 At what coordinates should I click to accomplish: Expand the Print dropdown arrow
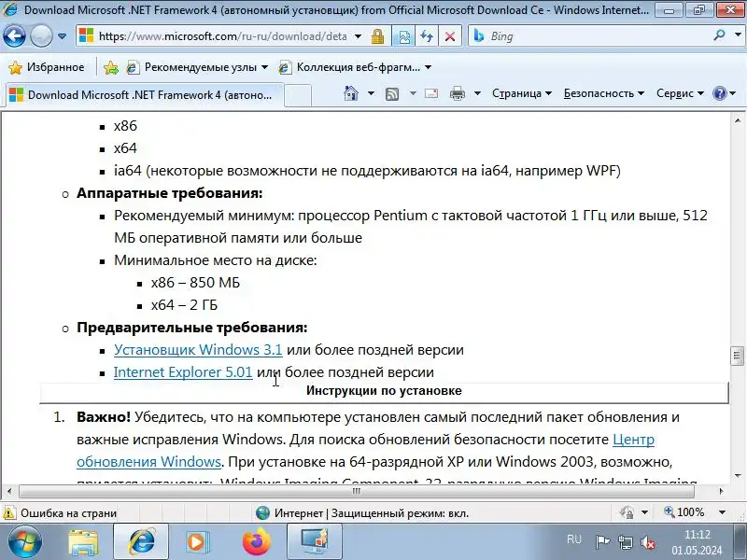pos(477,93)
